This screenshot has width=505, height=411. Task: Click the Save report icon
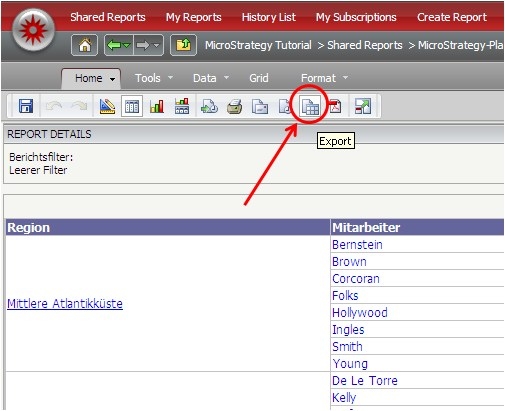click(26, 106)
